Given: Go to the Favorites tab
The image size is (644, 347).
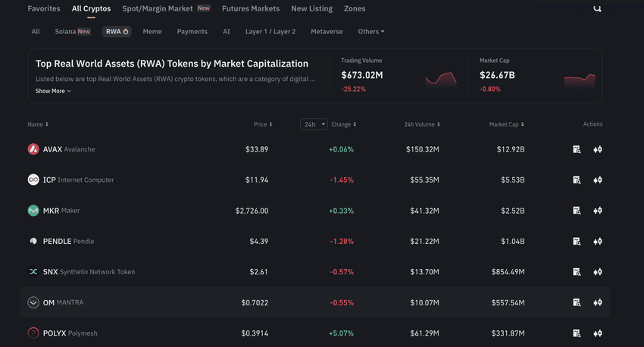Looking at the screenshot, I should [44, 9].
